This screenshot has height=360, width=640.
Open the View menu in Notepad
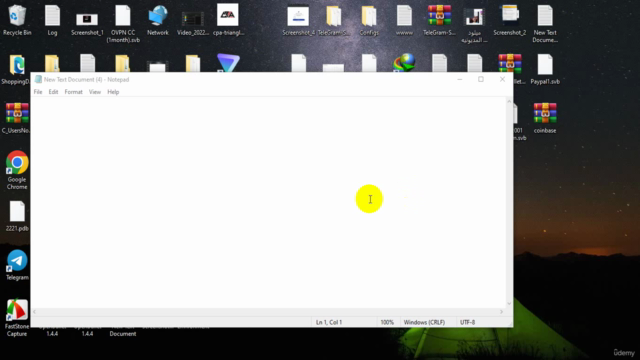point(95,92)
